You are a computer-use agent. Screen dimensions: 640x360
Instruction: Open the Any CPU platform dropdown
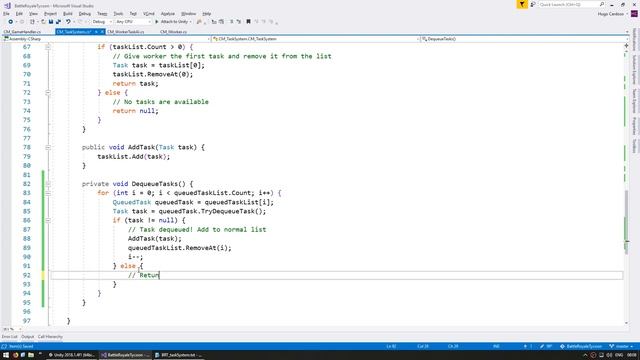(x=133, y=22)
